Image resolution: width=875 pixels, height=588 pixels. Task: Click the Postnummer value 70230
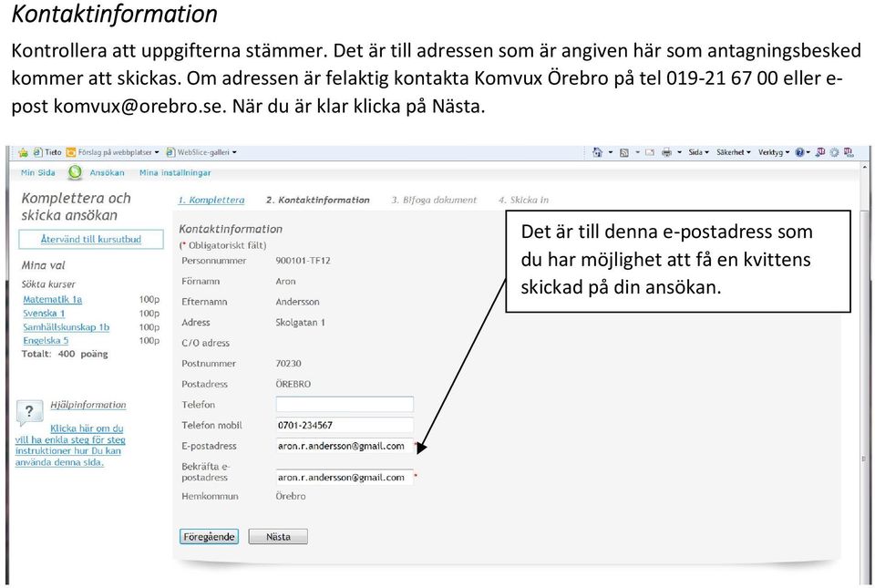[x=289, y=363]
